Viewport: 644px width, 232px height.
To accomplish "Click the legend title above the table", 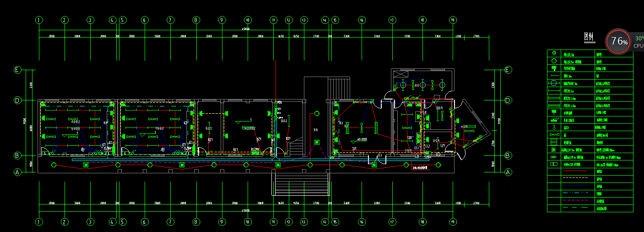I will coord(589,38).
